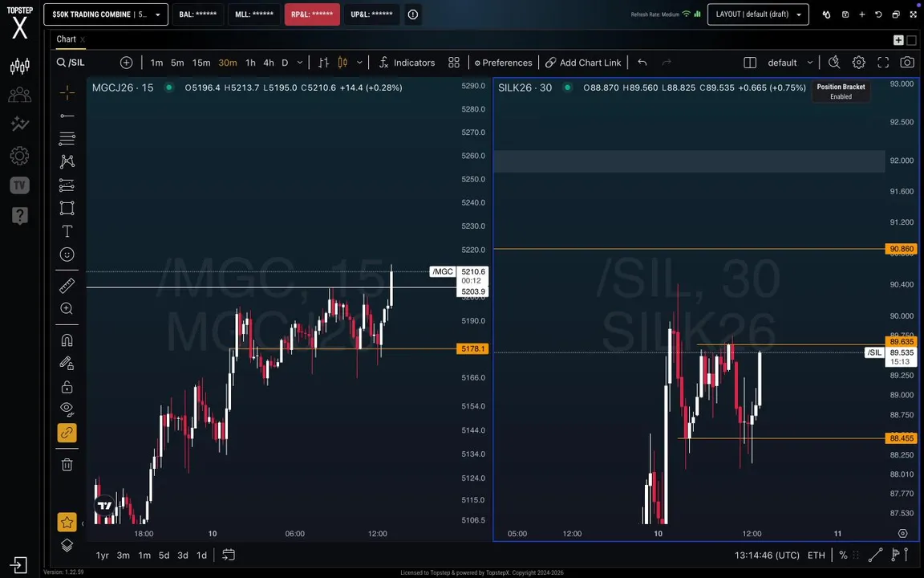Image resolution: width=924 pixels, height=578 pixels.
Task: Open the TV sidebar icon
Action: click(19, 185)
